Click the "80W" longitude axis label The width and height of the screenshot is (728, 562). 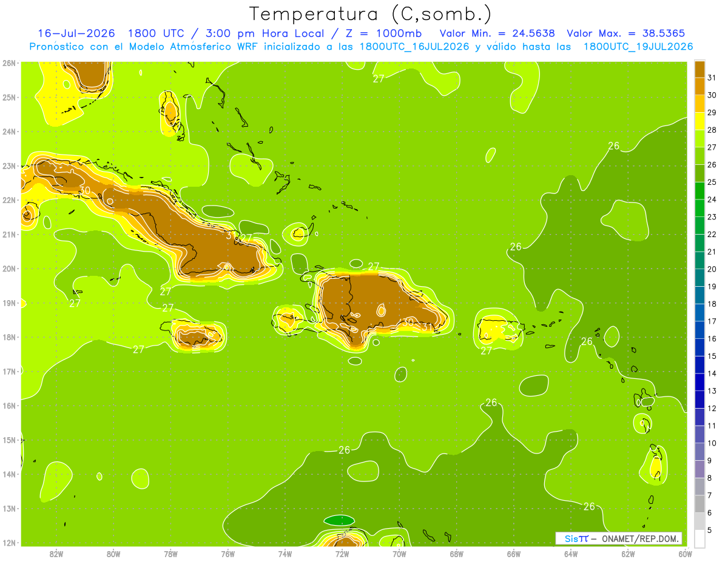(x=113, y=554)
